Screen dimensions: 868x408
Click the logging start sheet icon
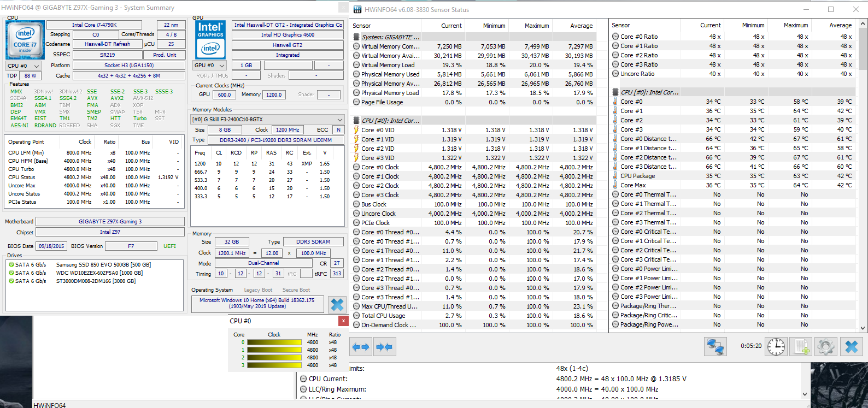point(802,346)
